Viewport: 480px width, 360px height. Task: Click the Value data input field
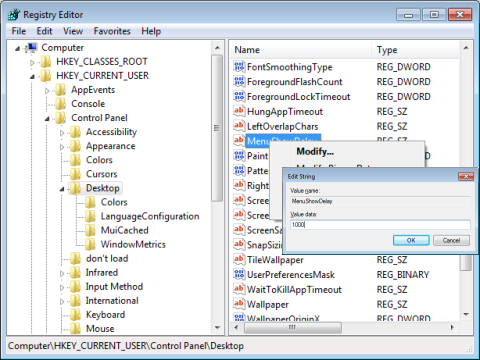click(x=380, y=225)
